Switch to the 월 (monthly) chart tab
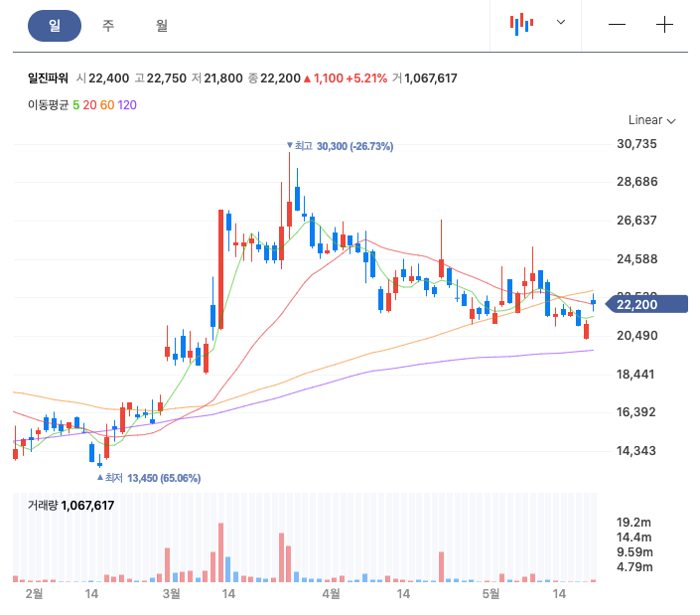The width and height of the screenshot is (700, 615). pos(162,26)
